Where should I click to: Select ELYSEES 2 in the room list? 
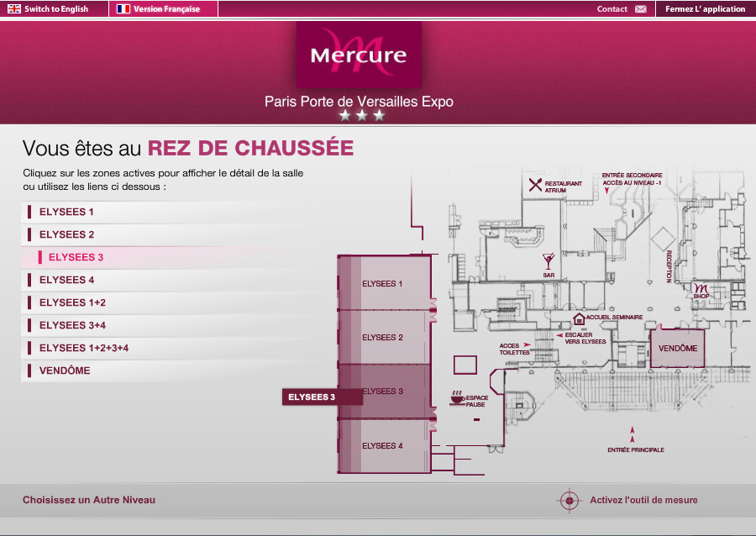click(x=164, y=234)
